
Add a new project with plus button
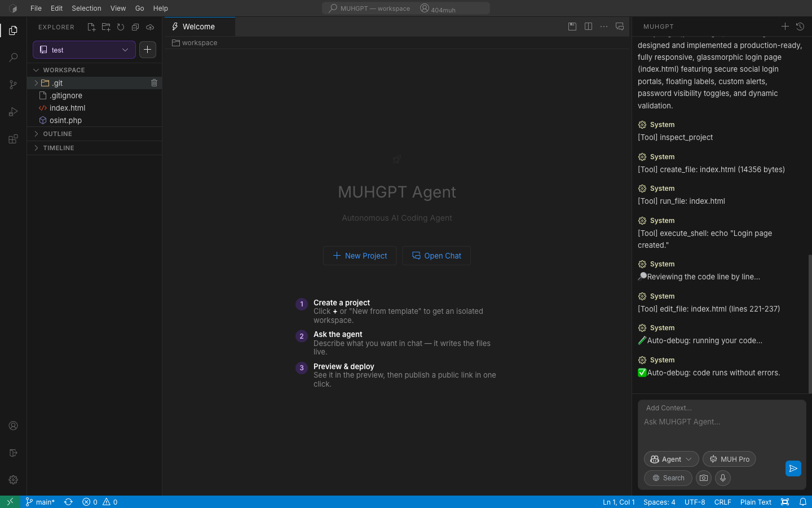[x=148, y=50]
